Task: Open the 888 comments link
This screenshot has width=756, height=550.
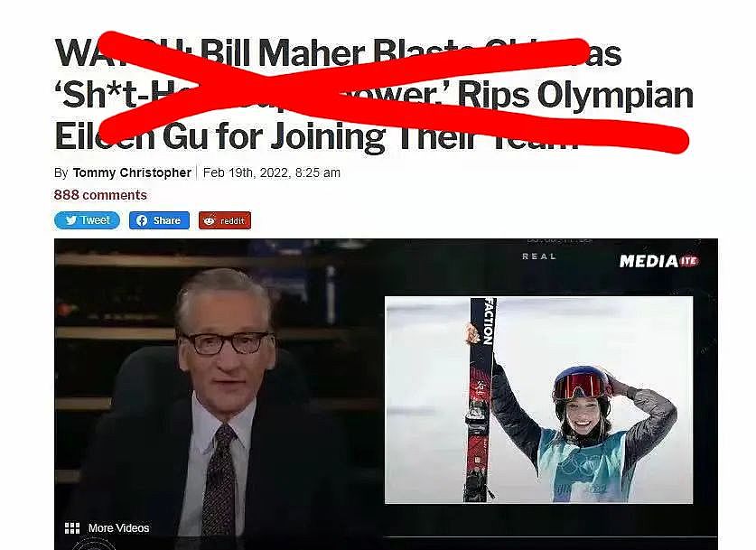Action: [100, 195]
